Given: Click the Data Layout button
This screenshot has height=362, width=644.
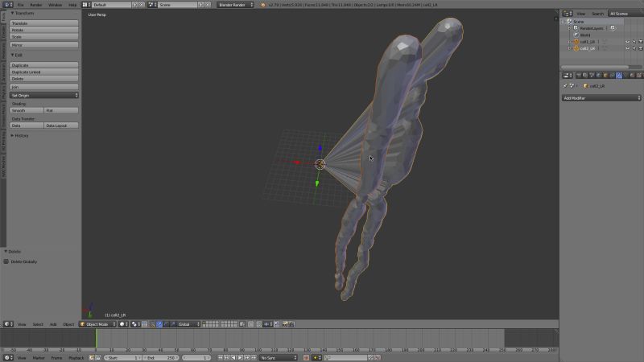Looking at the screenshot, I should pos(61,125).
